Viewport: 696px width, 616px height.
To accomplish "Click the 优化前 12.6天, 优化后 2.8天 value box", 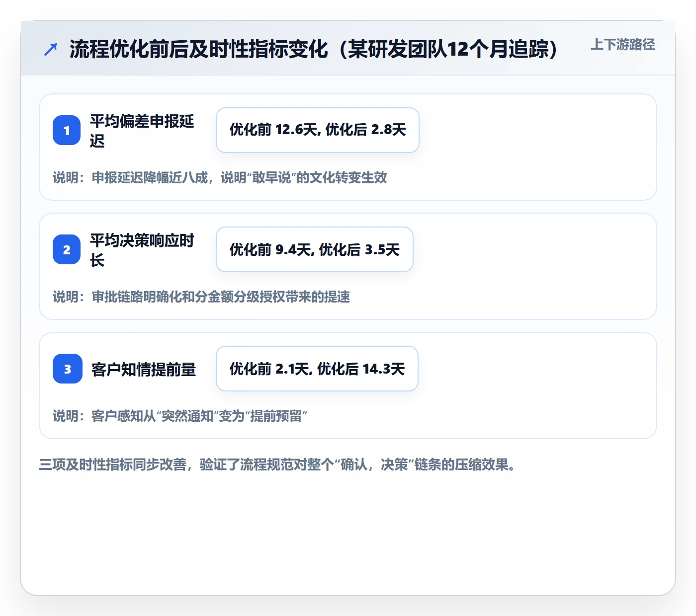I will [x=318, y=130].
